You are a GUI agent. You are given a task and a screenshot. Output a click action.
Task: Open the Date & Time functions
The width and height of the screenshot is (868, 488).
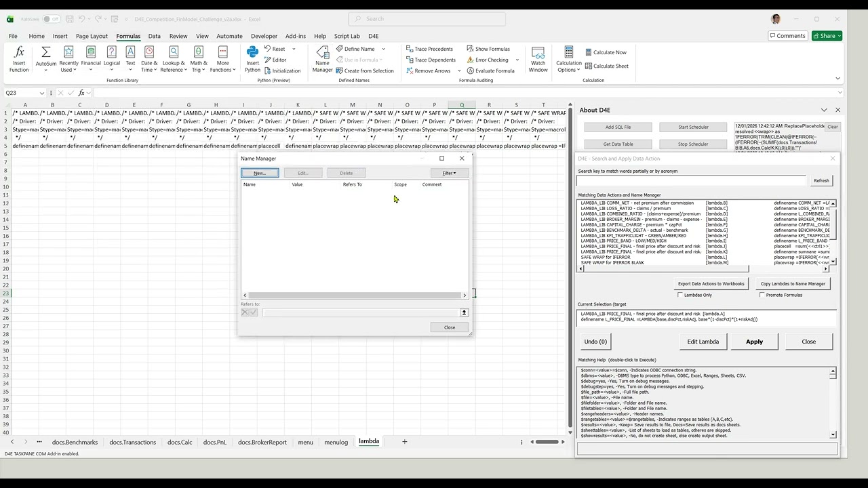tap(149, 59)
